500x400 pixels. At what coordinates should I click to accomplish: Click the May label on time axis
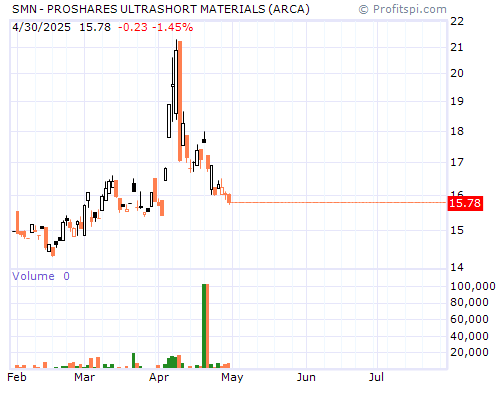click(232, 378)
